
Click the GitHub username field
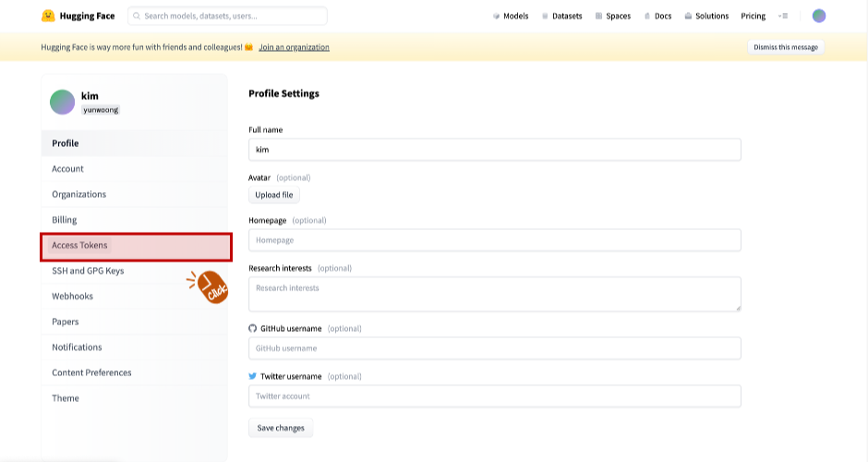[x=495, y=348]
